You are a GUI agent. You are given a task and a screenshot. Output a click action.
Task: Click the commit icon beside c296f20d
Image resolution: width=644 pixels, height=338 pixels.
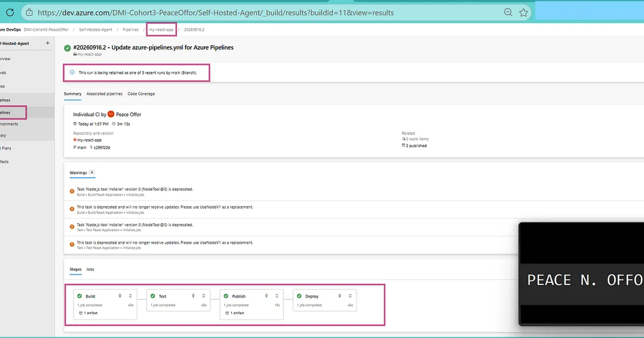point(92,147)
